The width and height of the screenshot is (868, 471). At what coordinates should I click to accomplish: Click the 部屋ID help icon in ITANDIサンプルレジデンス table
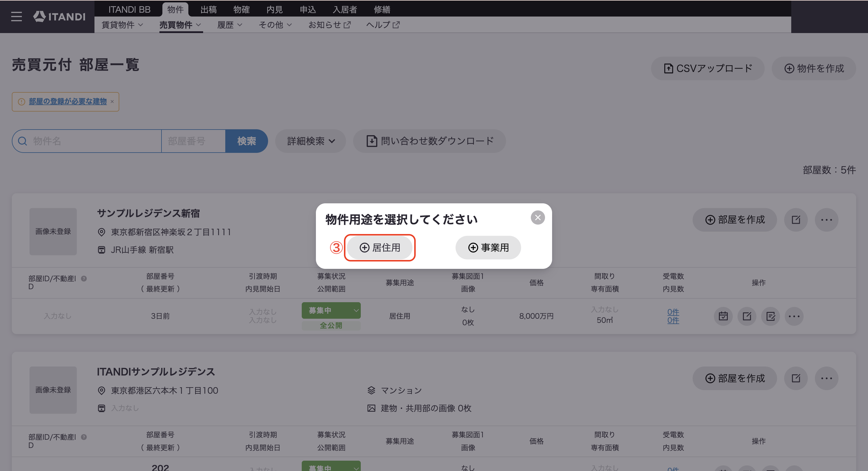click(x=84, y=437)
